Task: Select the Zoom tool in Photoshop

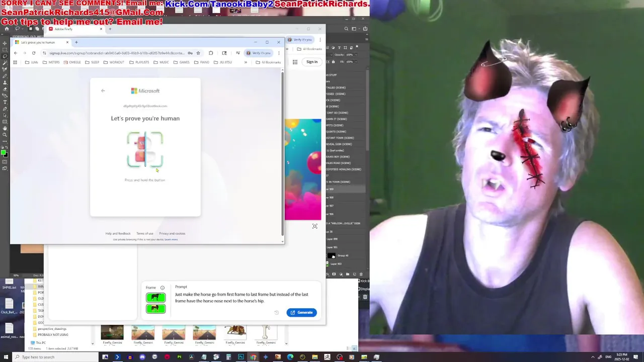Action: 5,135
